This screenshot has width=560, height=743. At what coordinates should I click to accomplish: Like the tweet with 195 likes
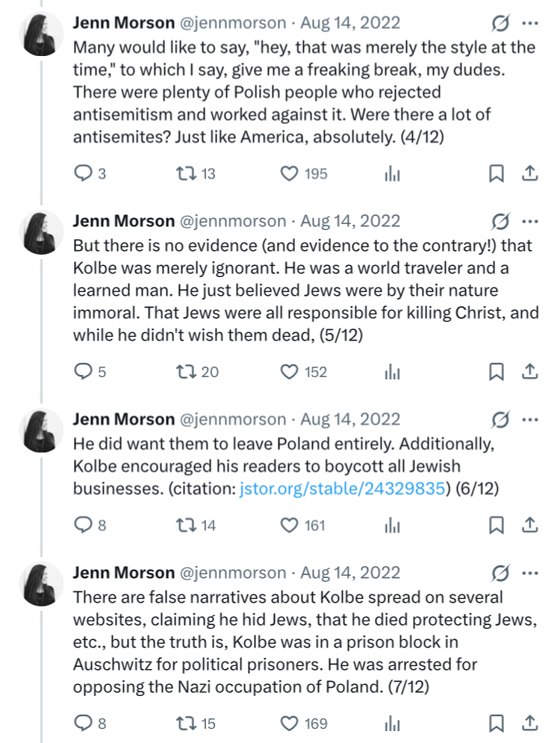pos(289,173)
